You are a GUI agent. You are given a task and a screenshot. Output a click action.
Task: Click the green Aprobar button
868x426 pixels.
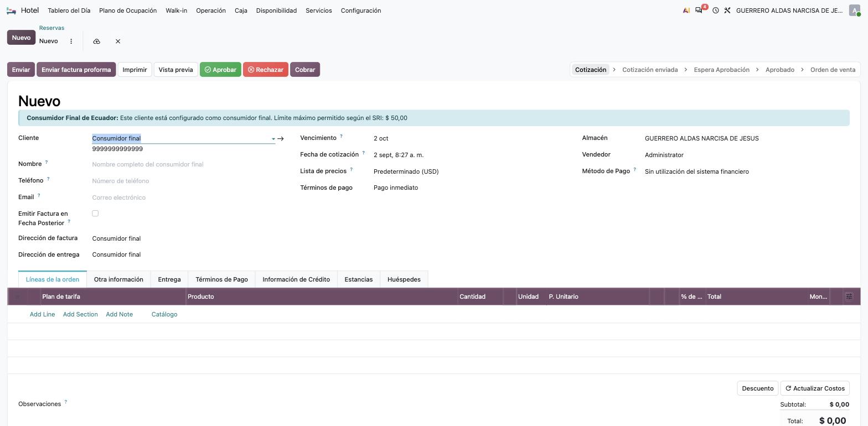point(220,70)
